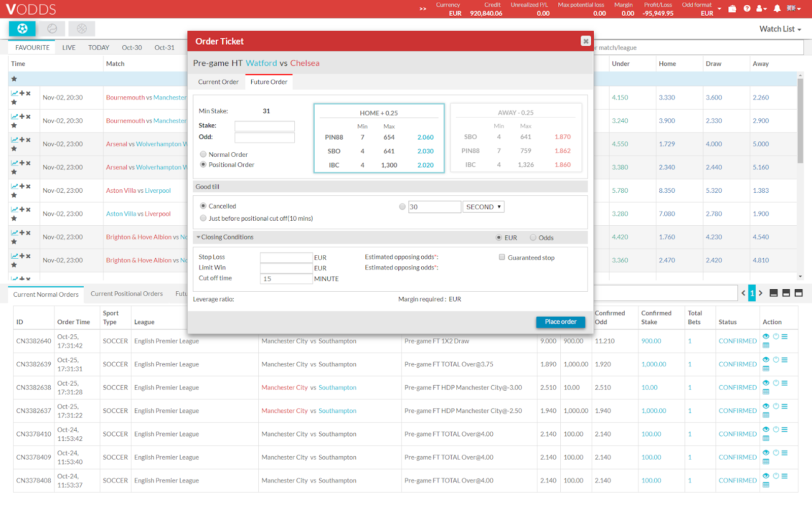Select the Positional Order radio button
Screen dimensions: 812x517
[x=203, y=164]
